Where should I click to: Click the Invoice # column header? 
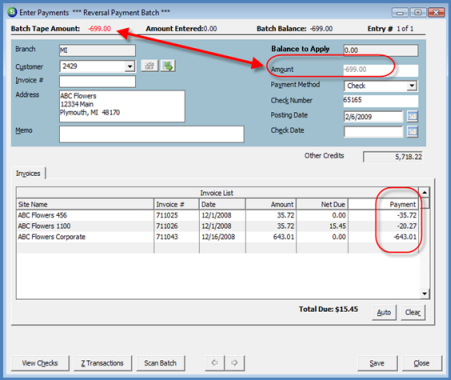click(x=176, y=204)
